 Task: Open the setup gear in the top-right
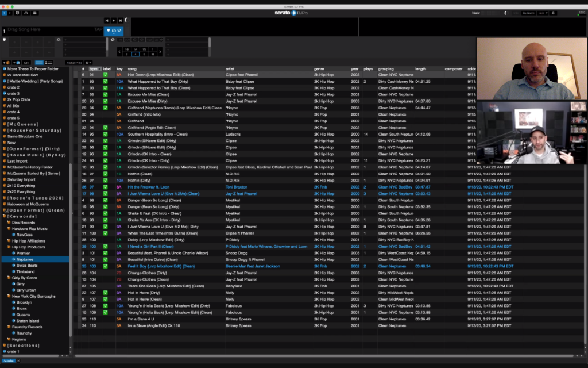click(553, 13)
